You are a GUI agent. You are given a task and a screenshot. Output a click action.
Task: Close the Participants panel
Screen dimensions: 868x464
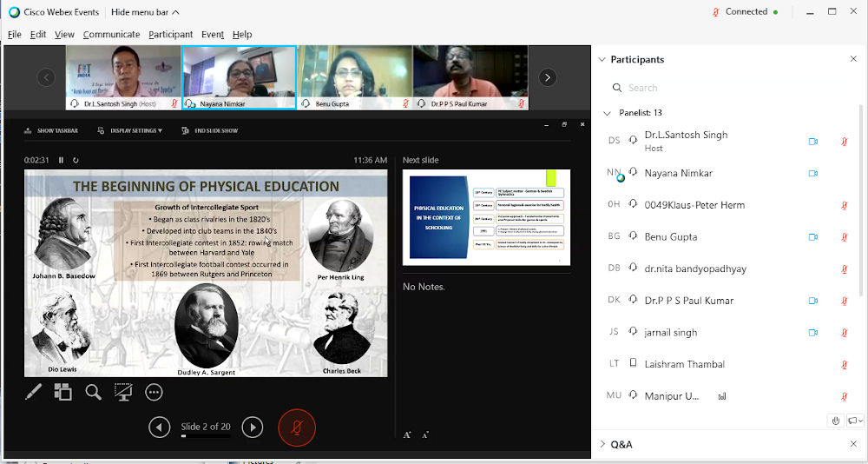click(x=853, y=59)
